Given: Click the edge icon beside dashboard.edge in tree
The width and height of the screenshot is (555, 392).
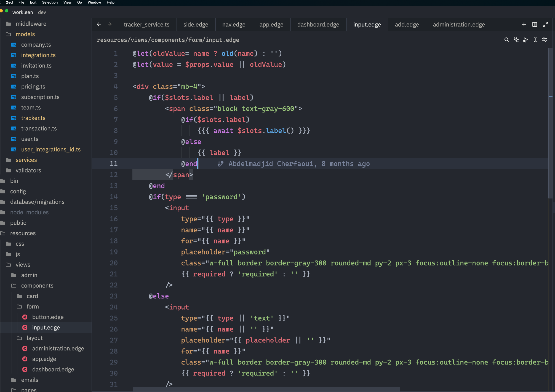Looking at the screenshot, I should tap(25, 369).
